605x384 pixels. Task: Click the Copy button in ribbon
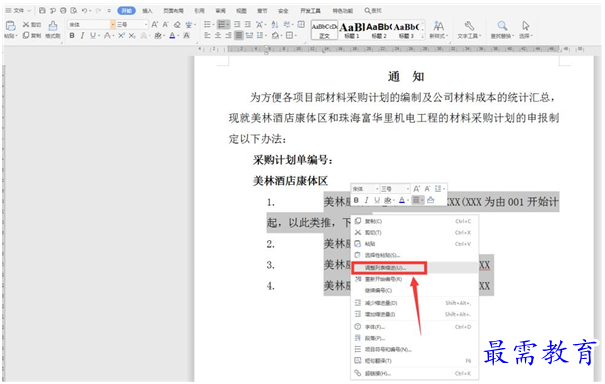(32, 36)
